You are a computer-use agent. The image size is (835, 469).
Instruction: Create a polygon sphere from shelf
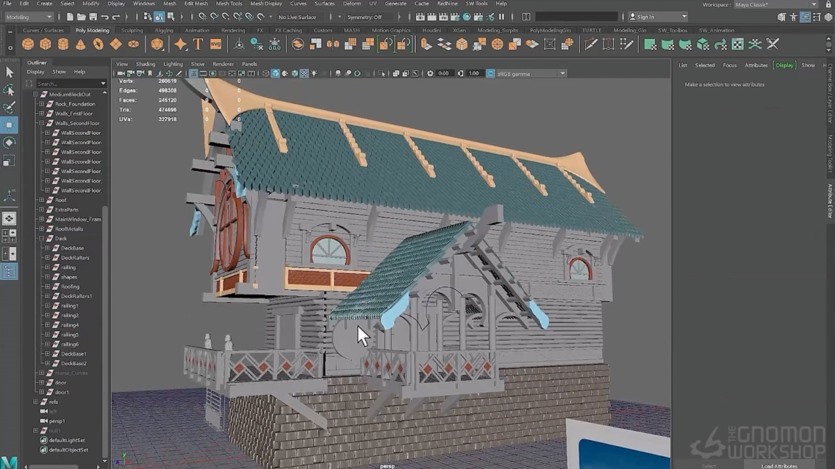pyautogui.click(x=28, y=44)
